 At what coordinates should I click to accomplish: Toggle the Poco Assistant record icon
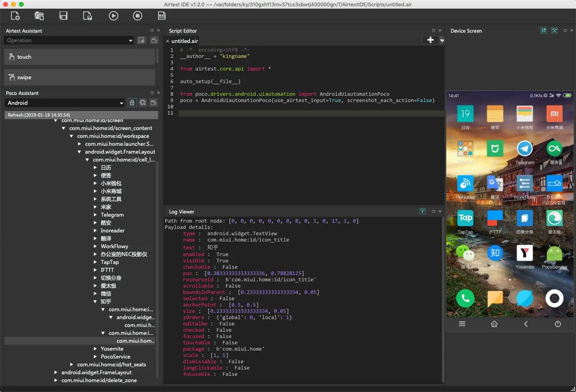[153, 103]
